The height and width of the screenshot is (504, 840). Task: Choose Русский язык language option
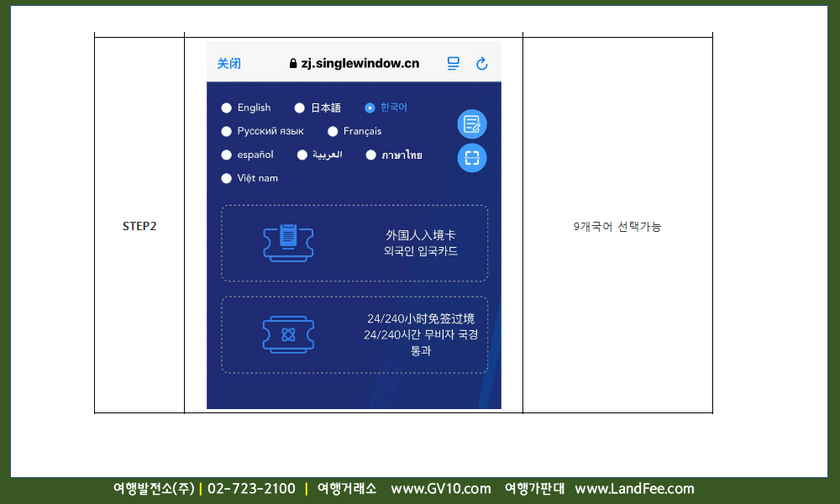(x=227, y=131)
